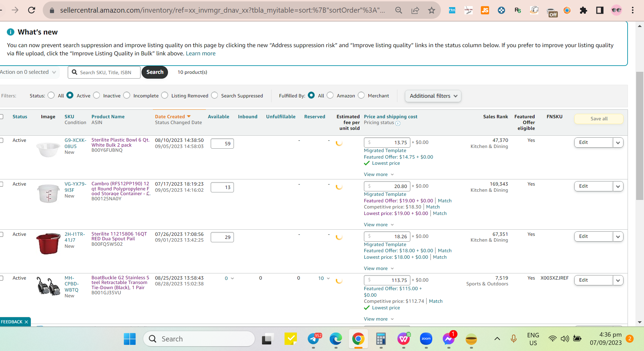Click Match next to Competitive price $18.30
Viewport: 644px width, 351px height.
pos(433,207)
